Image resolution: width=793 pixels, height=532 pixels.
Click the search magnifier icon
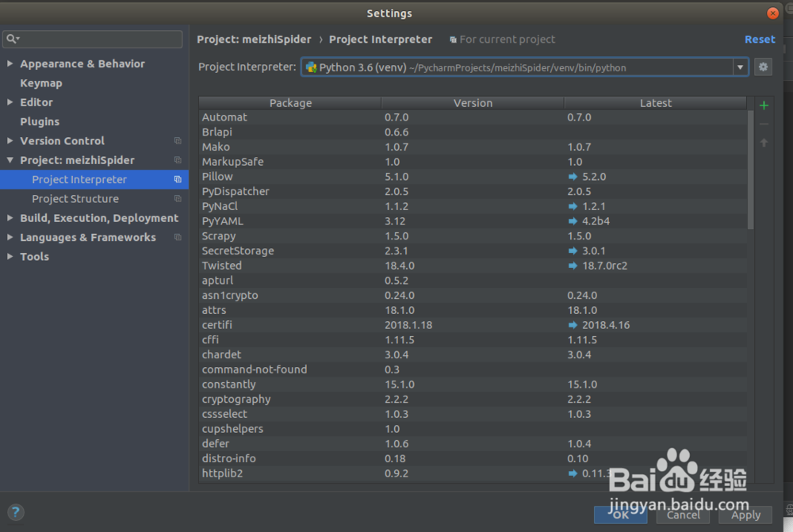[12, 38]
